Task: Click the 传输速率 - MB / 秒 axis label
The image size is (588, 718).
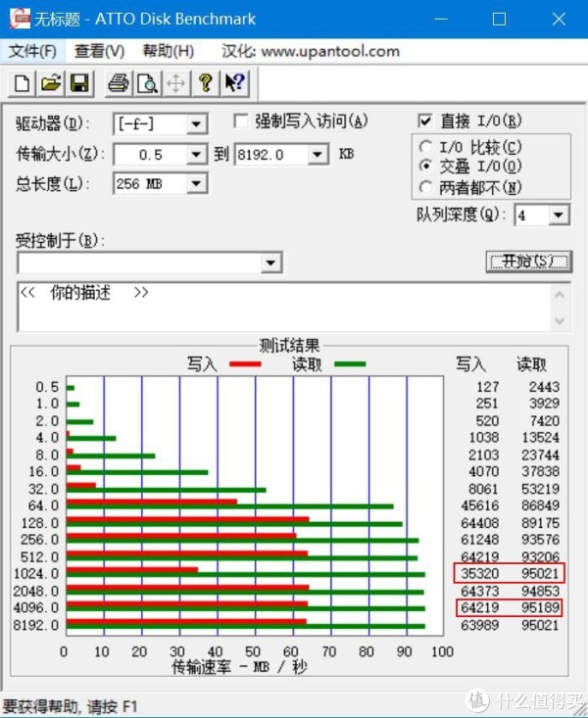Action: click(x=239, y=667)
